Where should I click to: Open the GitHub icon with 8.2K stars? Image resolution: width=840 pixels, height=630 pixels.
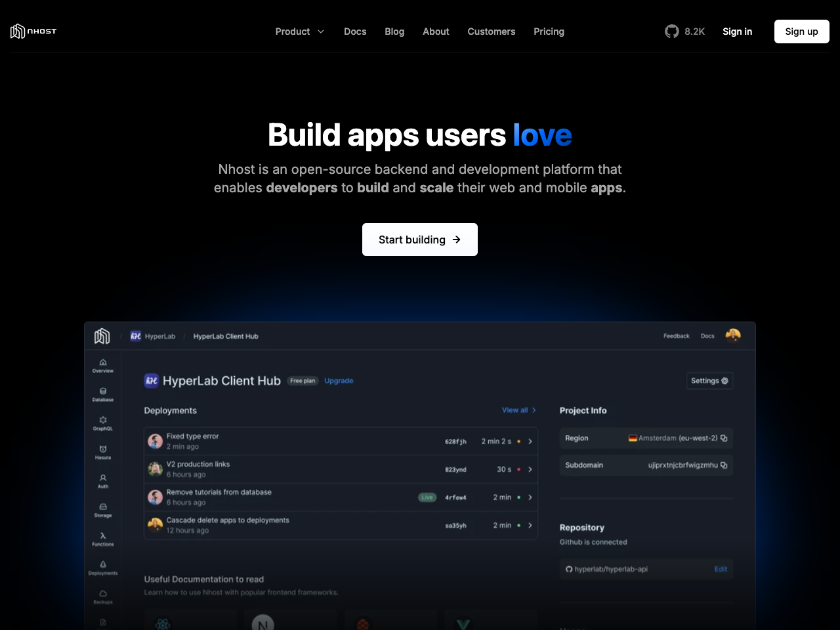point(671,31)
